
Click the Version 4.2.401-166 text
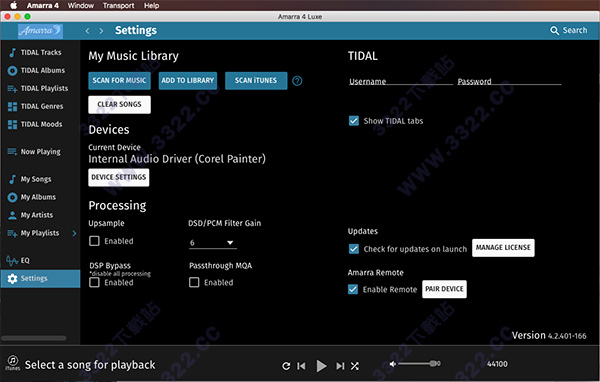549,336
